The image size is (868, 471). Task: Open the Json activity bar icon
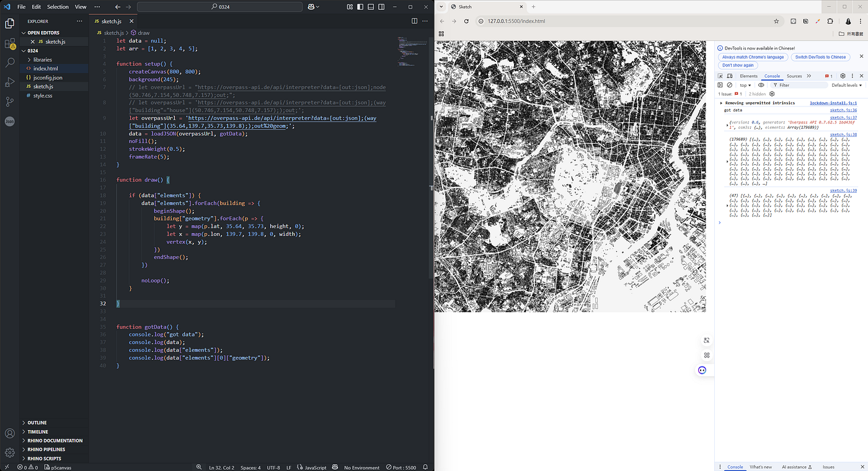[x=9, y=121]
